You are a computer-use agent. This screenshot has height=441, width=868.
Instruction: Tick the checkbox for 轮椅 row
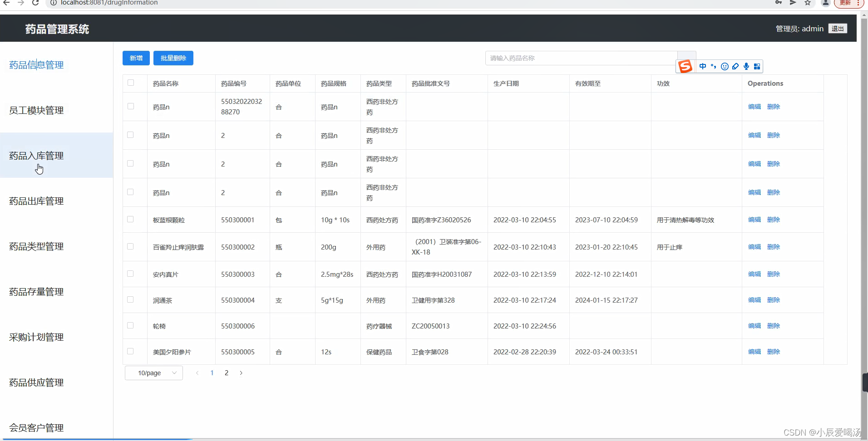[x=130, y=325]
